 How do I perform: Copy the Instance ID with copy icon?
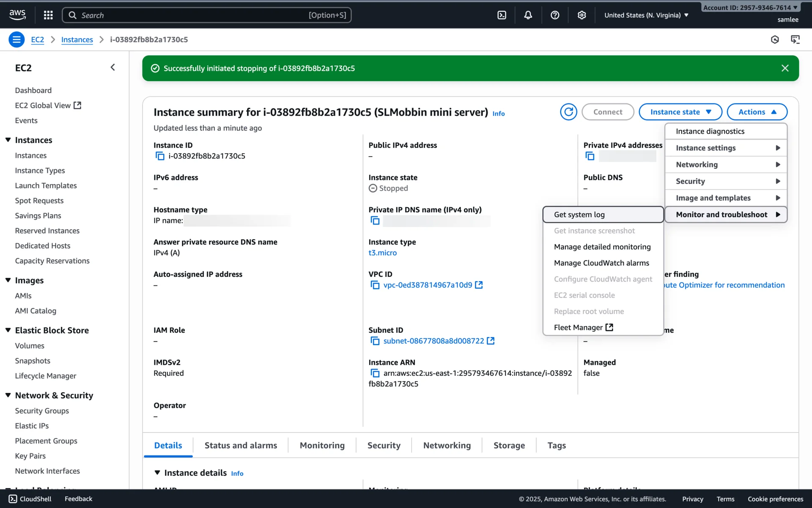coord(160,156)
